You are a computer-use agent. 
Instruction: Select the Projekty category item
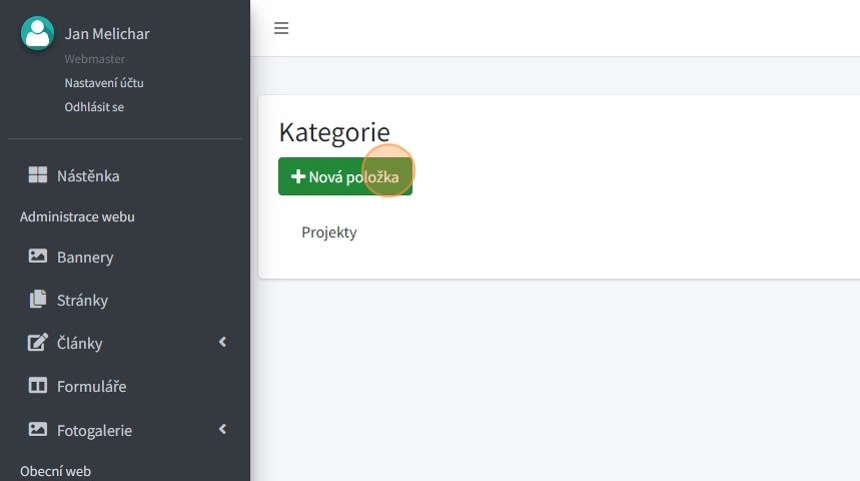329,232
